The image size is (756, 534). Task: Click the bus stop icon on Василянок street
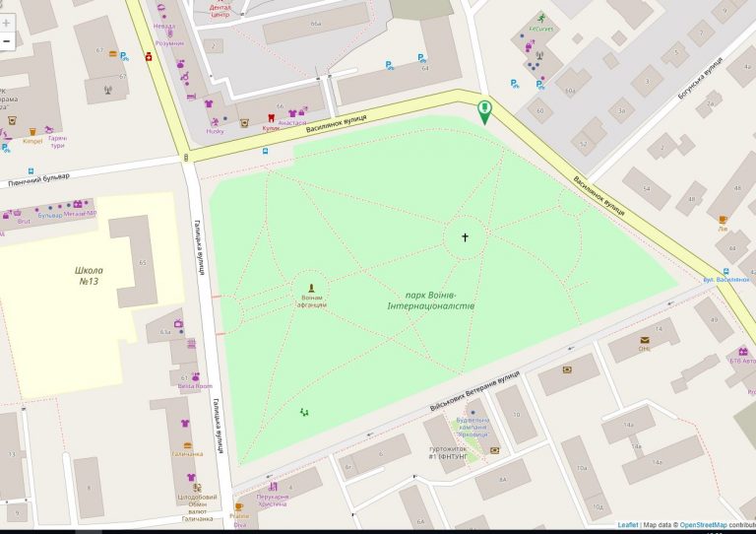(265, 152)
